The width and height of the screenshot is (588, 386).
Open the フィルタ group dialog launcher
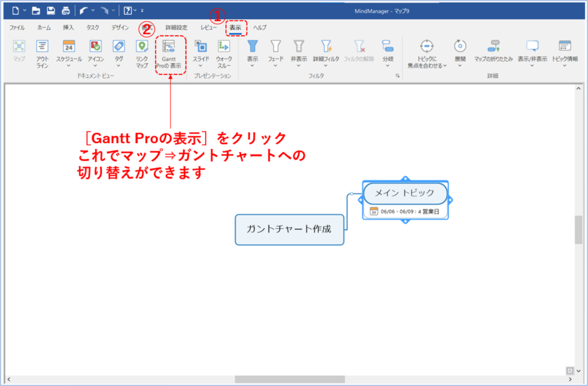397,76
